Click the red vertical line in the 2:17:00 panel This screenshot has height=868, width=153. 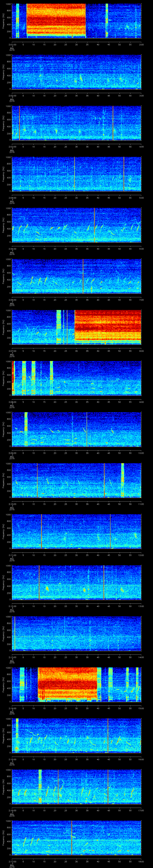click(72, 838)
